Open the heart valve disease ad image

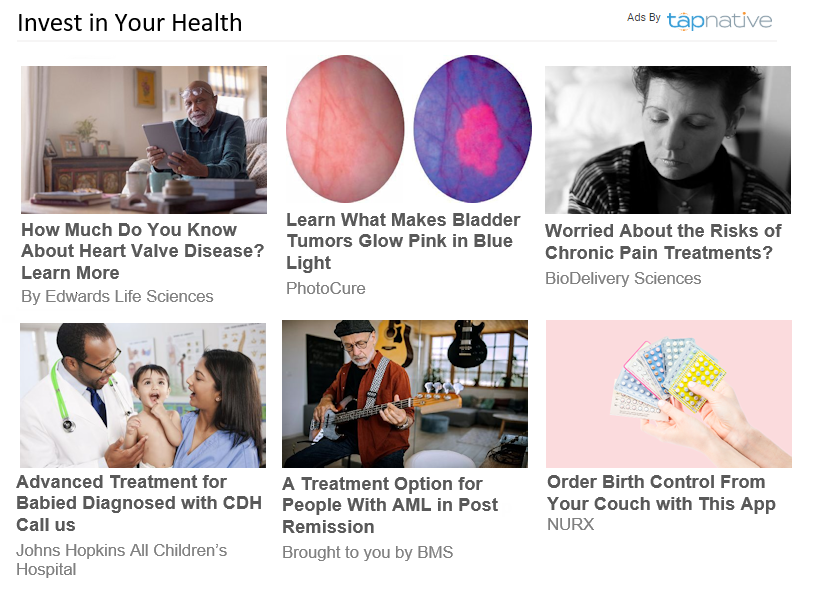(x=144, y=140)
